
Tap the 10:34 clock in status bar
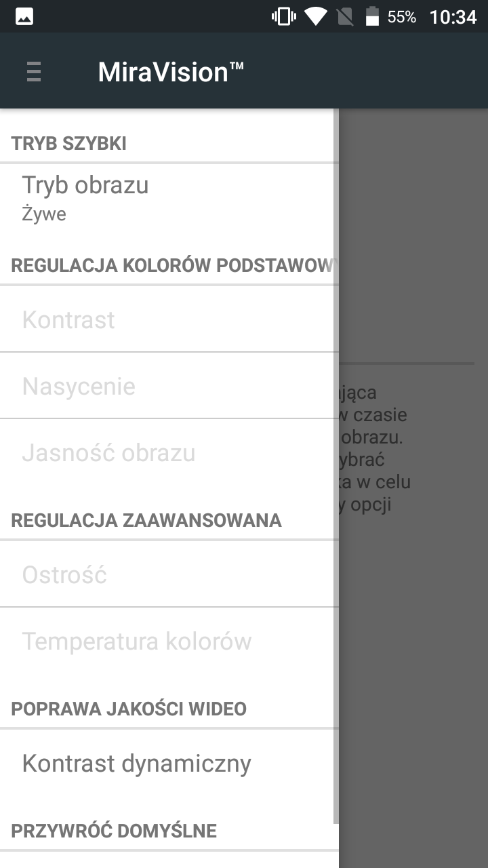(453, 16)
